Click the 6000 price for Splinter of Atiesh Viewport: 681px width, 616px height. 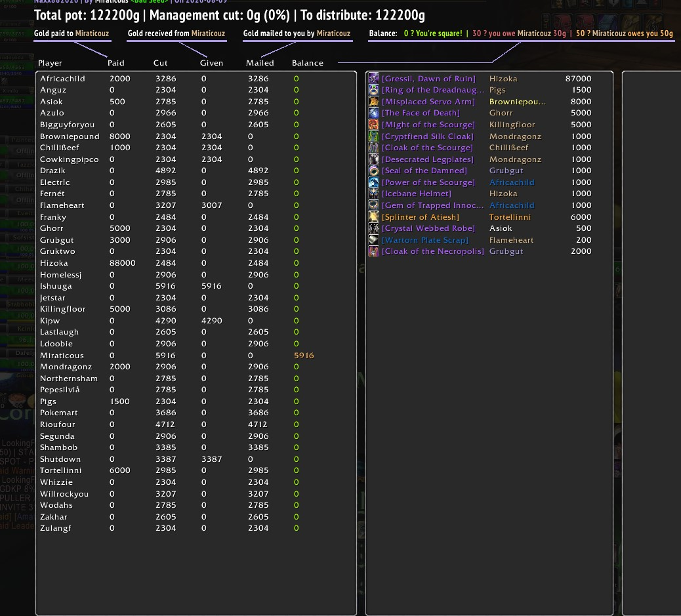coord(581,216)
